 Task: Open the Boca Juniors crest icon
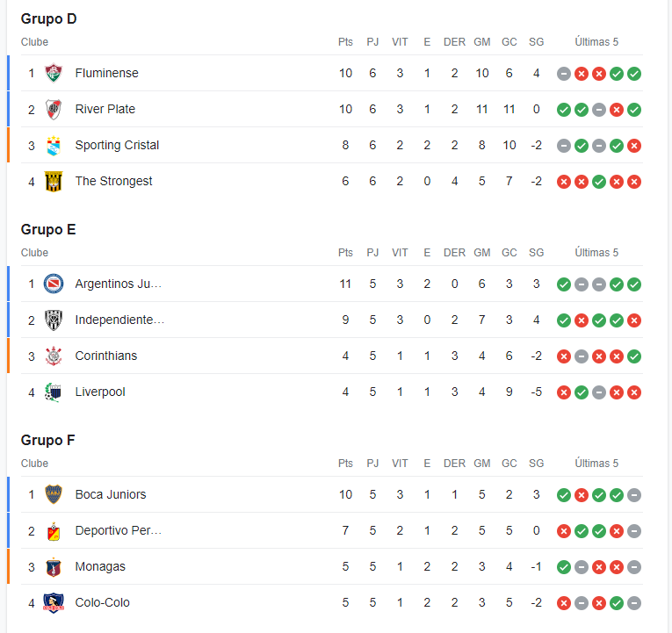tap(54, 494)
